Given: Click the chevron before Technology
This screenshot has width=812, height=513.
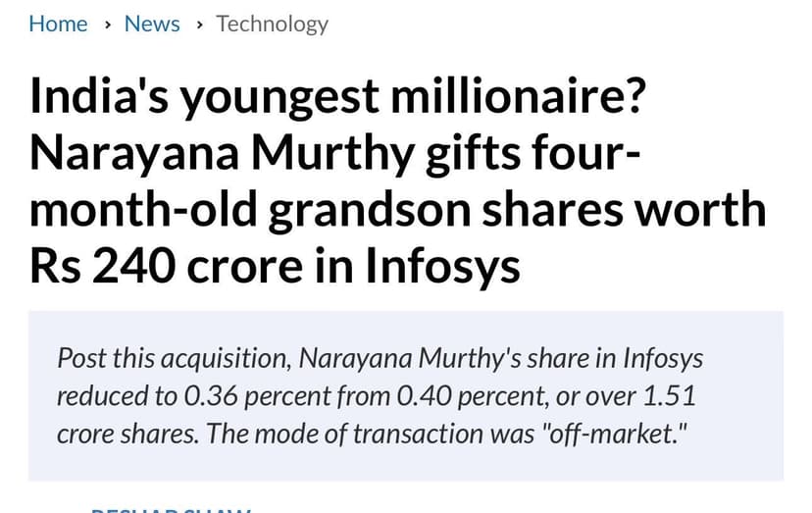Looking at the screenshot, I should point(199,25).
